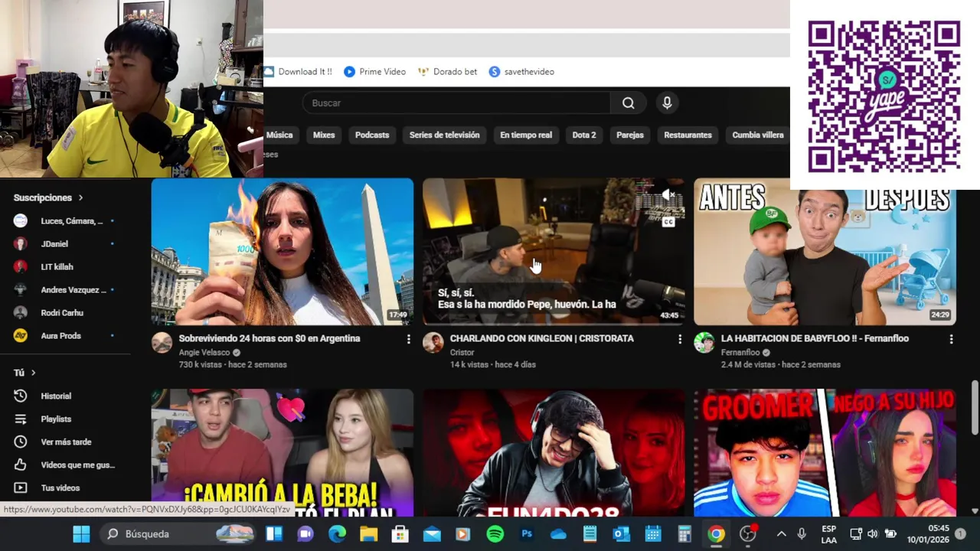This screenshot has width=980, height=551.
Task: Open options menu for Fernanfloo video
Action: pos(951,339)
